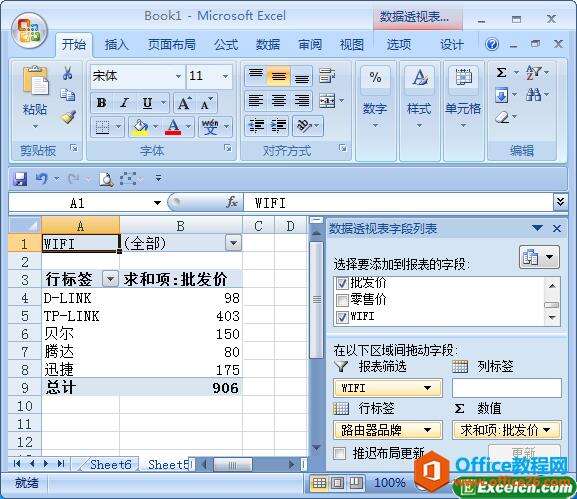Toggle the WIFI field checkbox
This screenshot has width=577, height=499.
pyautogui.click(x=342, y=317)
